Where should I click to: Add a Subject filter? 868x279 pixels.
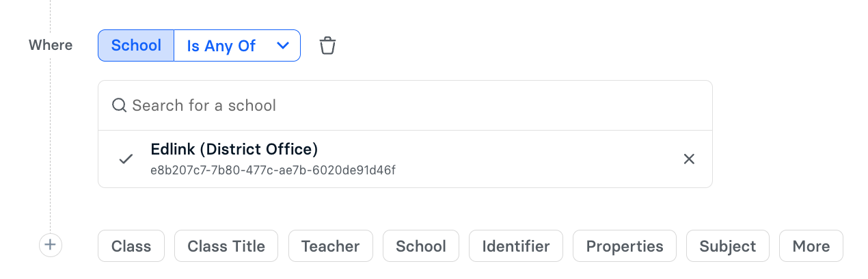pyautogui.click(x=728, y=246)
